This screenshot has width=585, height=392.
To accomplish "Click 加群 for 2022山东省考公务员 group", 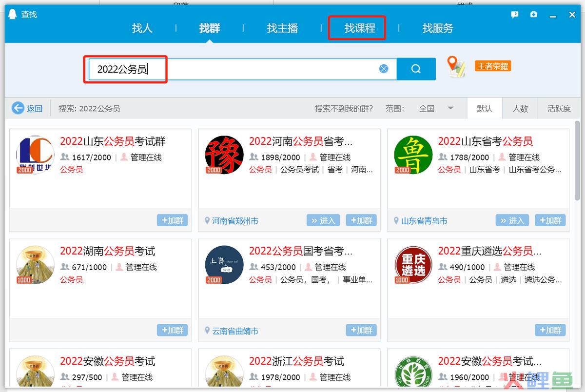I will click(550, 220).
